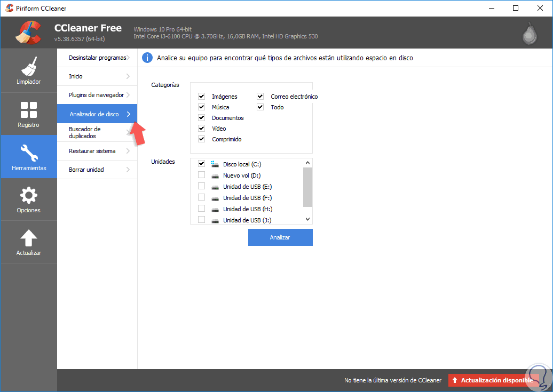This screenshot has height=392, width=553.
Task: Open Plugins de navegador tool
Action: coord(97,95)
